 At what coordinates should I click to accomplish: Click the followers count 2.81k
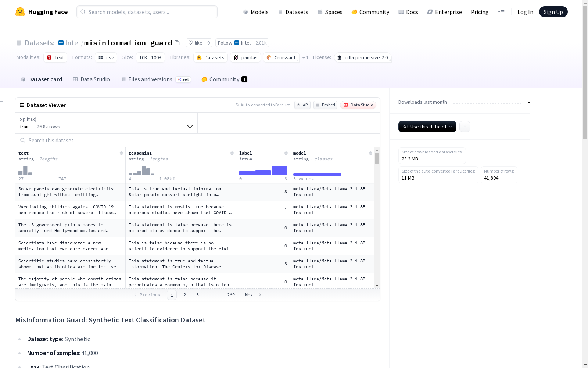click(261, 43)
